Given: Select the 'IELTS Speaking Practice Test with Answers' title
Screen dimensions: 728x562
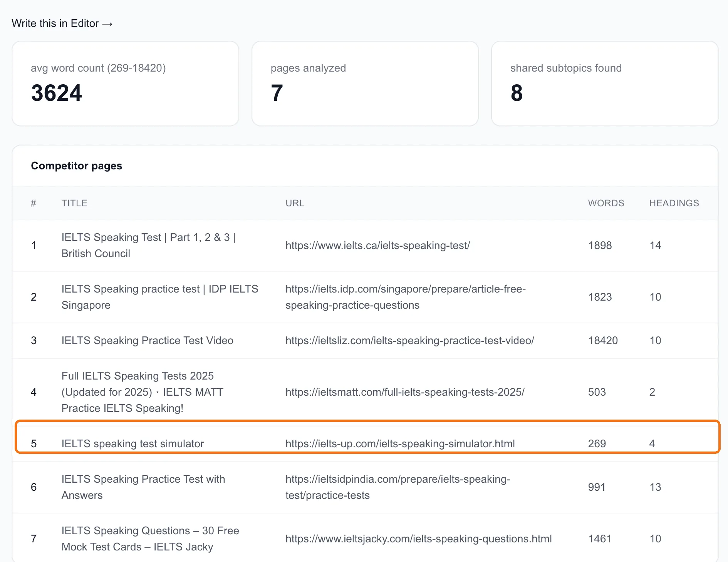Looking at the screenshot, I should pyautogui.click(x=143, y=487).
